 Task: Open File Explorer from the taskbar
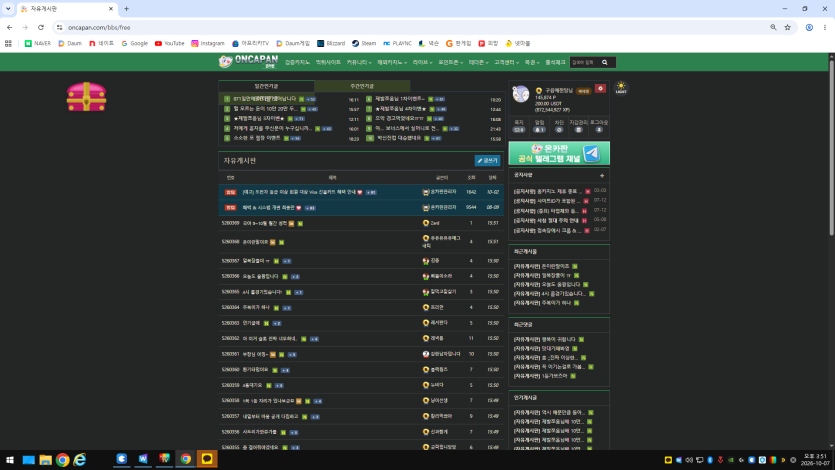[x=45, y=459]
